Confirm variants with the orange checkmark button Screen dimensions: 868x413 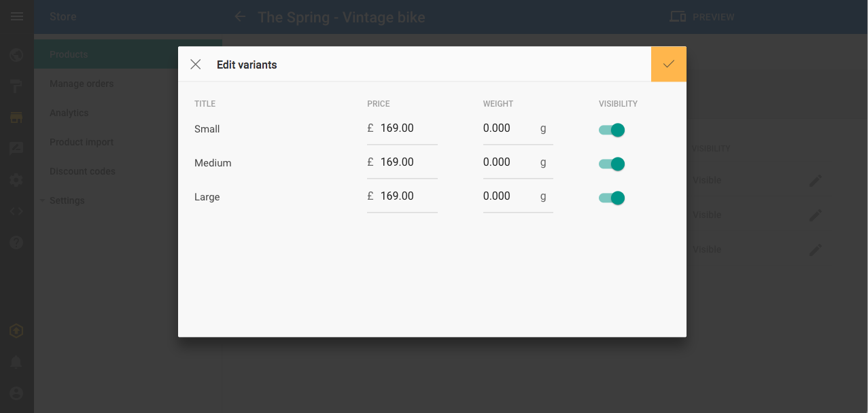(669, 64)
